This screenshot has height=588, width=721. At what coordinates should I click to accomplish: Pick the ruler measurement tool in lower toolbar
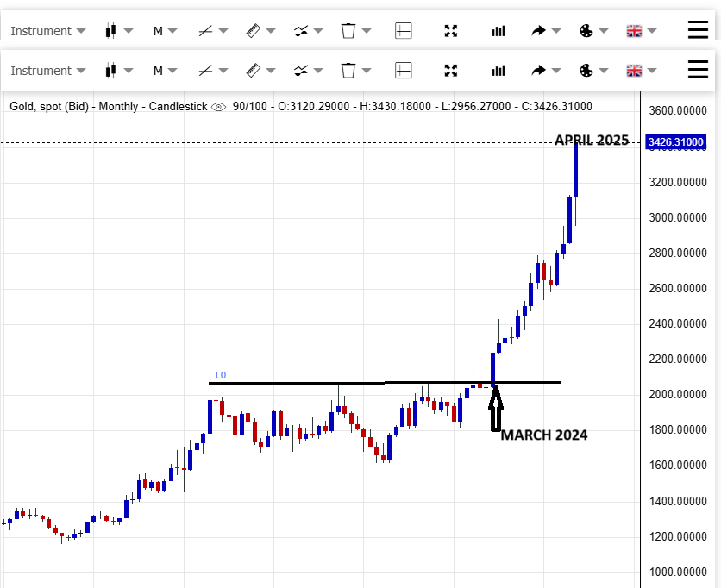click(x=253, y=71)
